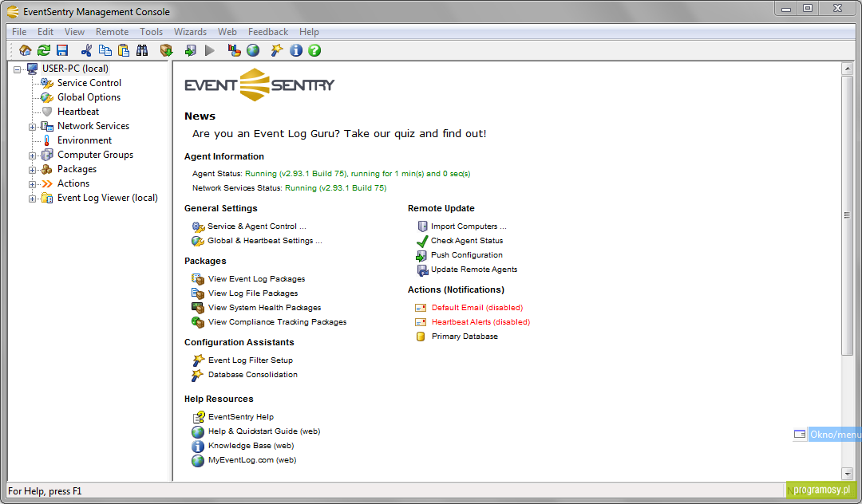
Task: Click the vertical scrollbar up arrow
Action: pyautogui.click(x=847, y=69)
